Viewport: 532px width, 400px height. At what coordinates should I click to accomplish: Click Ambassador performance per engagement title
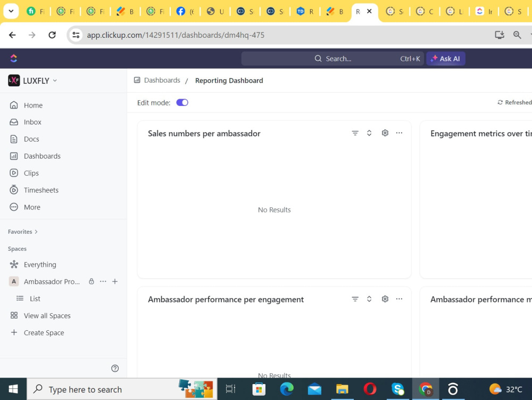tap(226, 300)
